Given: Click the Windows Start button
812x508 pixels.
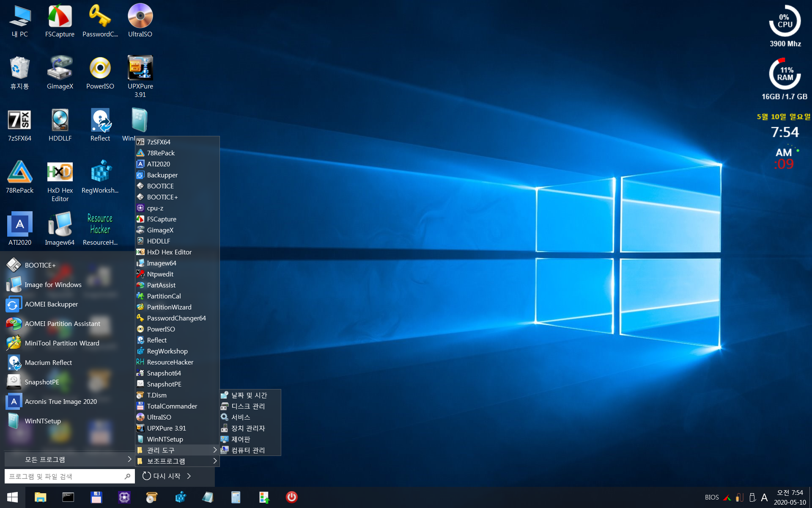Looking at the screenshot, I should [x=12, y=497].
